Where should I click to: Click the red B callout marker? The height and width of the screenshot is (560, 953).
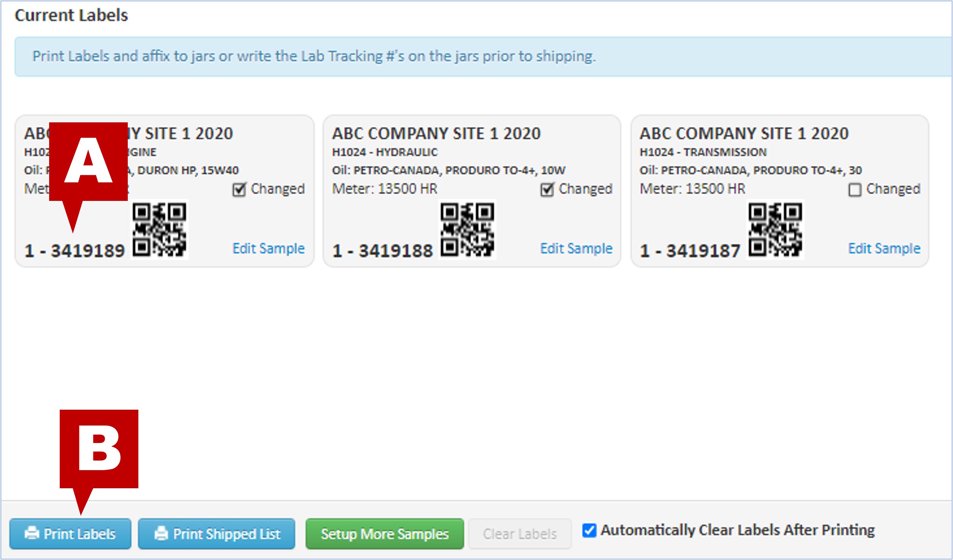point(99,449)
